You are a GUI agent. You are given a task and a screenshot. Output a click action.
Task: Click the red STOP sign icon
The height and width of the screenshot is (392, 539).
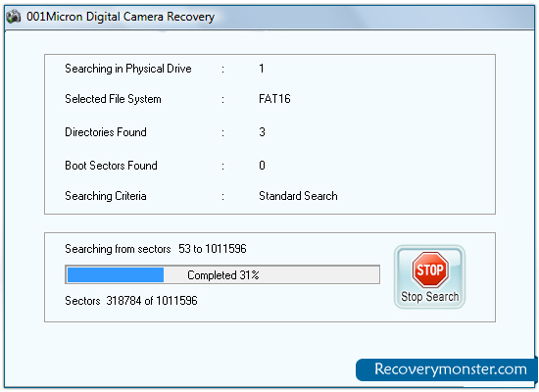tap(429, 269)
